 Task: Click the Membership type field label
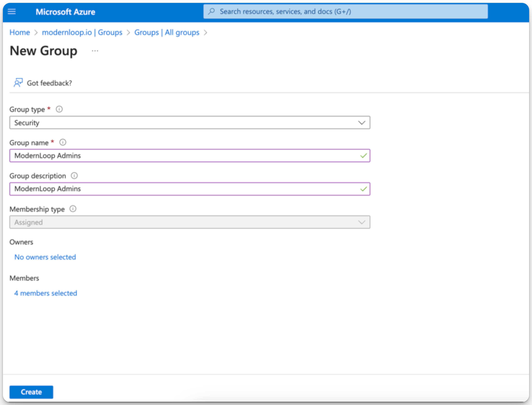coord(37,209)
